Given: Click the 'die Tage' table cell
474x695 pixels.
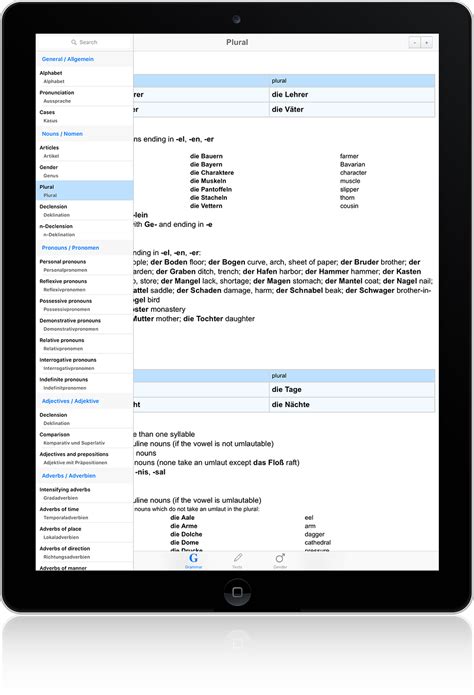Looking at the screenshot, I should tap(352, 390).
